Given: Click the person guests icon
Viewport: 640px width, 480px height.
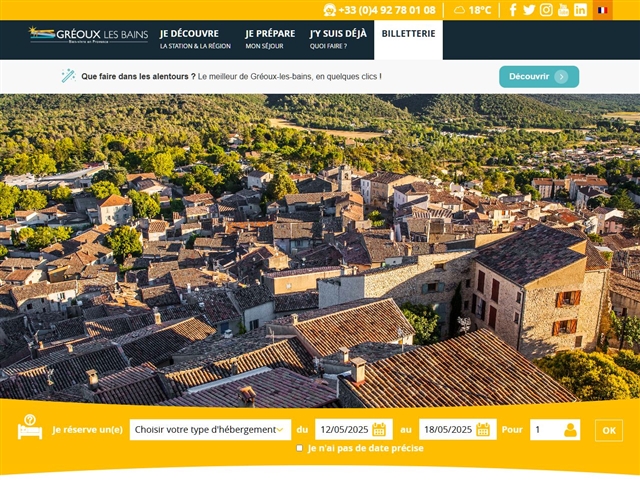Looking at the screenshot, I should [570, 430].
